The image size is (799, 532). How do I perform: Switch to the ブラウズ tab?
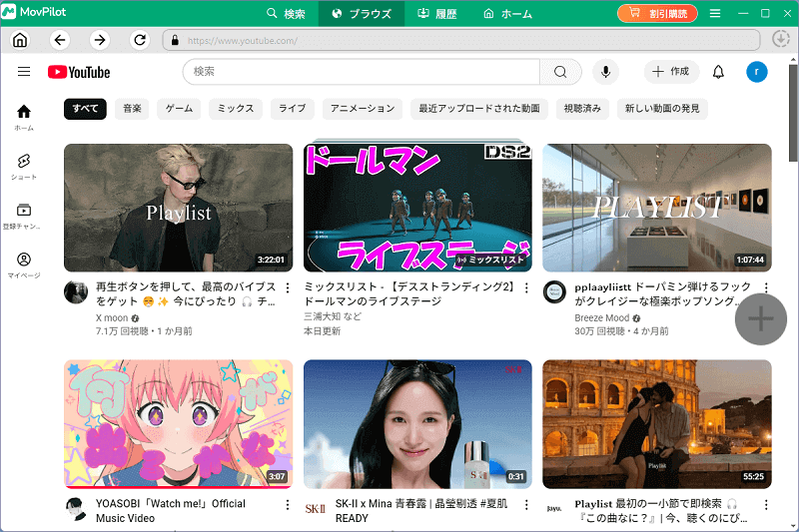(x=362, y=13)
